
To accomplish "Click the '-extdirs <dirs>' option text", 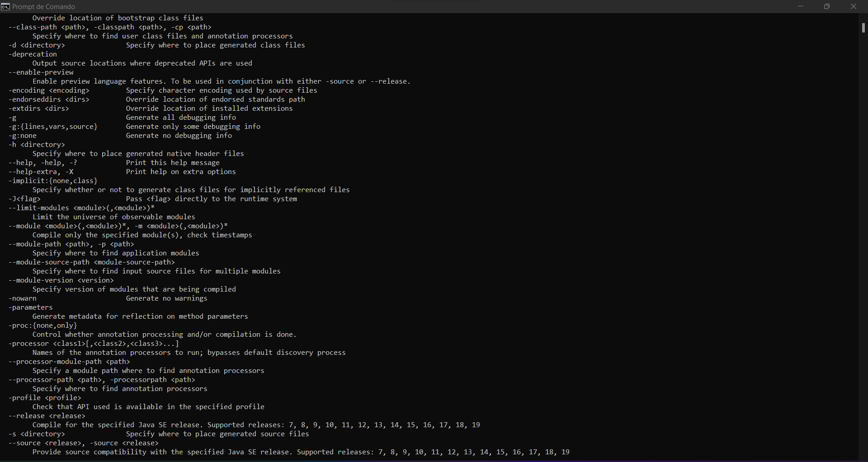I will click(39, 108).
